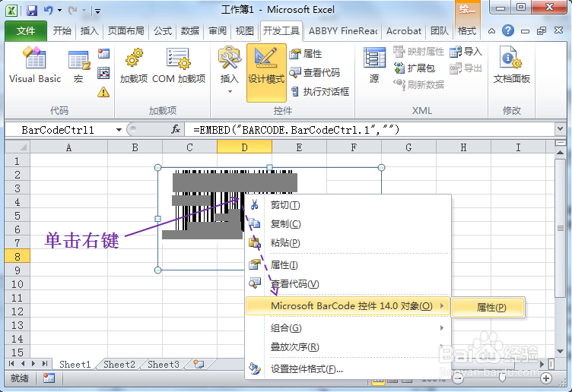The height and width of the screenshot is (392, 572).
Task: Open Customize Quick Access Toolbar dropdown
Action: pyautogui.click(x=97, y=11)
